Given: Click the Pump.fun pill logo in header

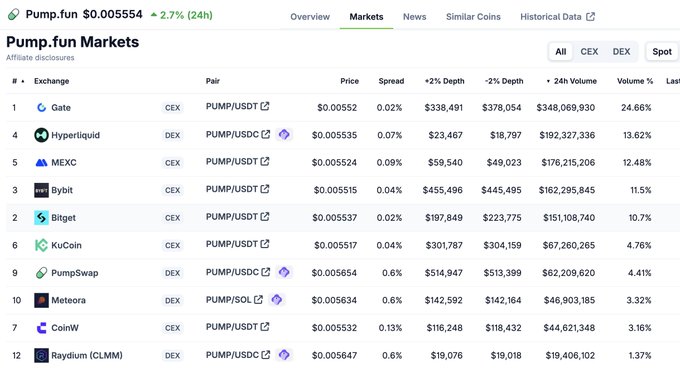Looking at the screenshot, I should point(13,14).
